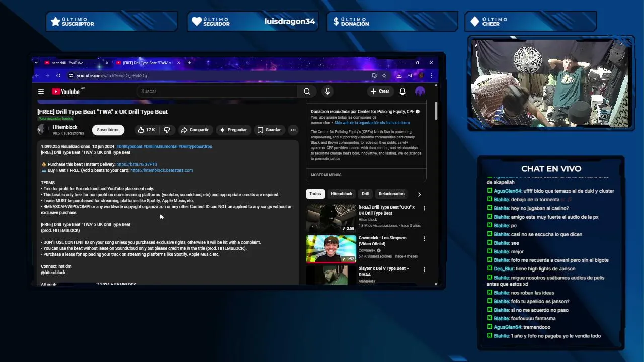The height and width of the screenshot is (362, 644).
Task: Go to YouTube home via logo
Action: click(x=66, y=92)
